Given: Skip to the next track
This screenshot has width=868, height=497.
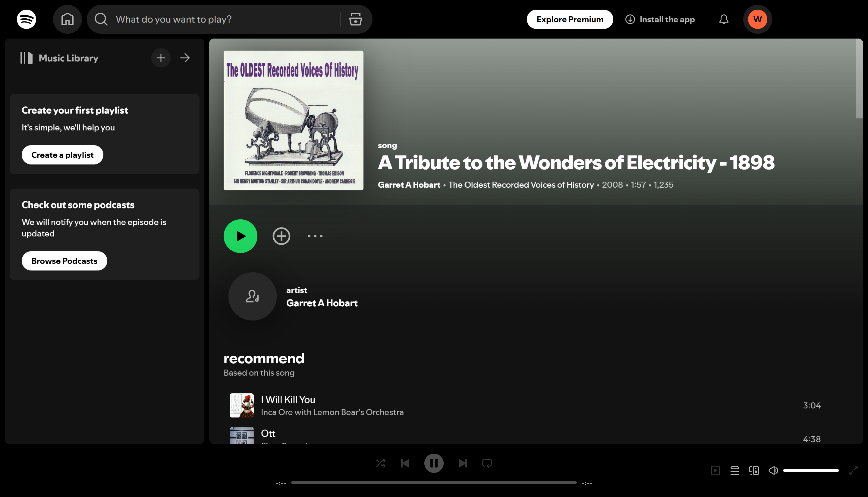Looking at the screenshot, I should coord(463,463).
